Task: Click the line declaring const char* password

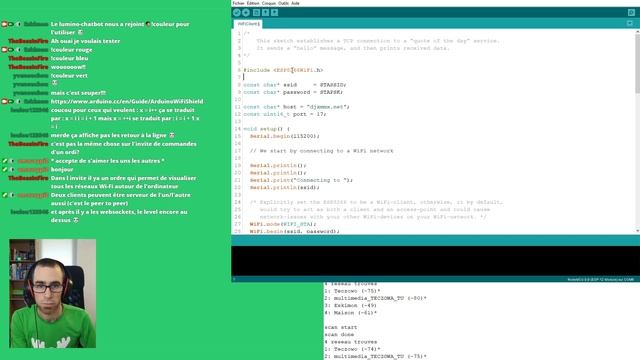Action: coord(293,92)
